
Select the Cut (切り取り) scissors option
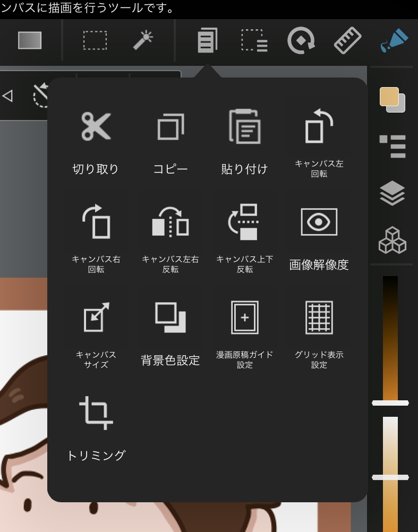[x=96, y=142]
